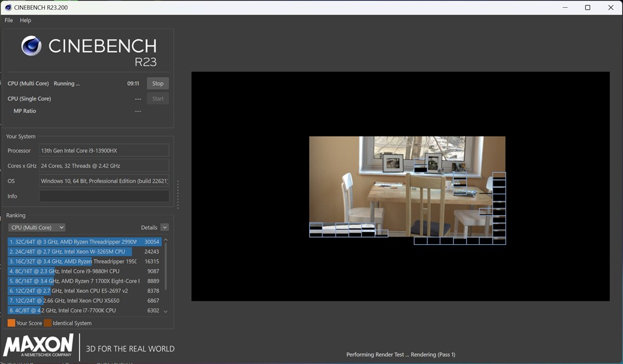Click the Cinebench sphere logo icon
The image size is (623, 364).
click(31, 46)
